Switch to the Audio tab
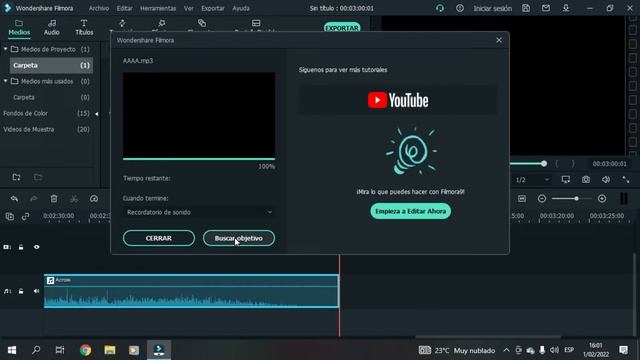The image size is (640, 360). point(52,28)
